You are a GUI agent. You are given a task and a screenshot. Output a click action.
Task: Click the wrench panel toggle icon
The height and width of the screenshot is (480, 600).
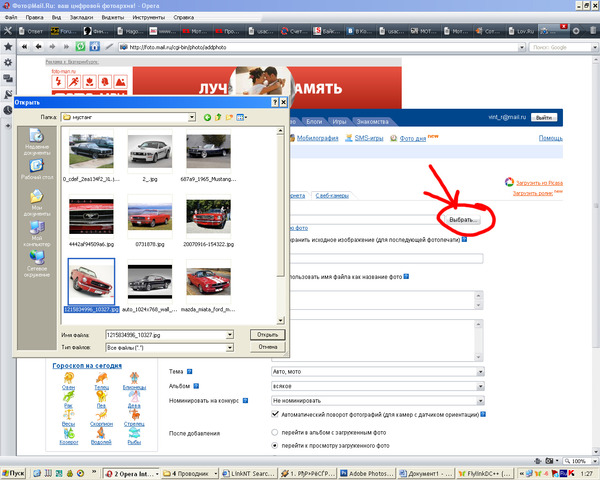pos(8,31)
